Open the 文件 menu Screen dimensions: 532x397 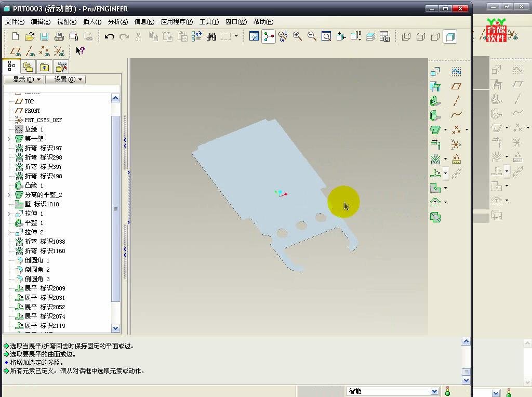click(x=15, y=22)
